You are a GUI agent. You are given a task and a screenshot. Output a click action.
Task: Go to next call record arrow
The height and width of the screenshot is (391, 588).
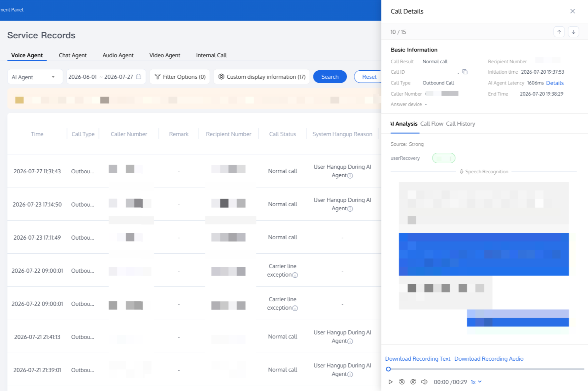[574, 32]
